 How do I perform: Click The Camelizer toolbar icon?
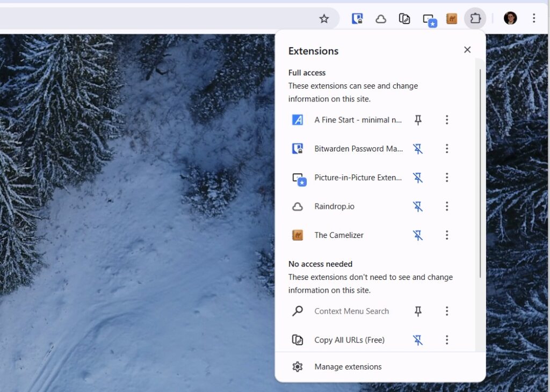[452, 19]
